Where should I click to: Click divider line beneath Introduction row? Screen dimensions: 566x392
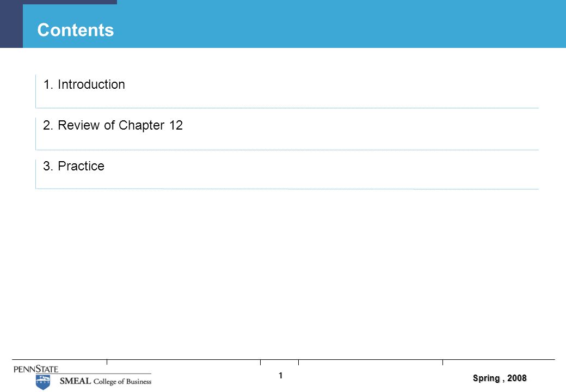[287, 108]
